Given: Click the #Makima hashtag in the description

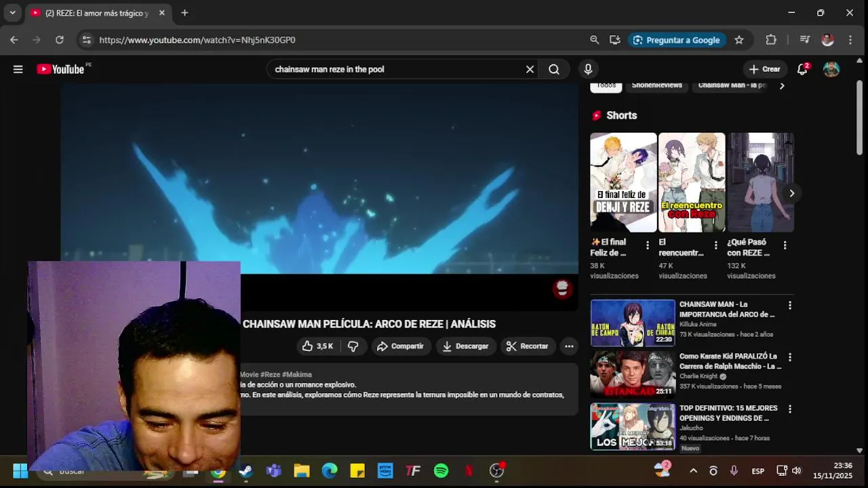Looking at the screenshot, I should pyautogui.click(x=297, y=375).
